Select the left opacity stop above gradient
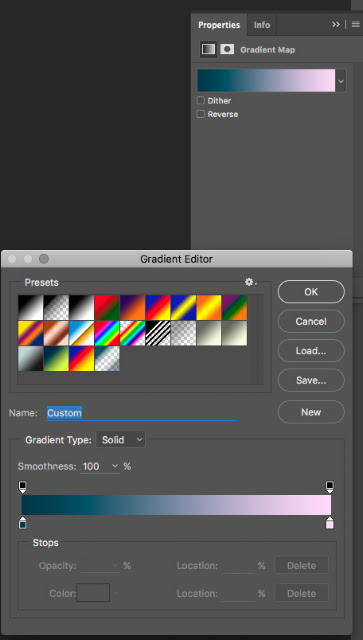This screenshot has width=363, height=640. point(22,487)
